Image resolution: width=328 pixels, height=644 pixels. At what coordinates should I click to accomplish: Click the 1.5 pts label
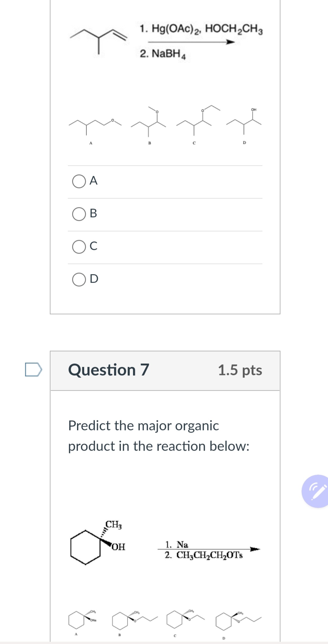coord(240,370)
